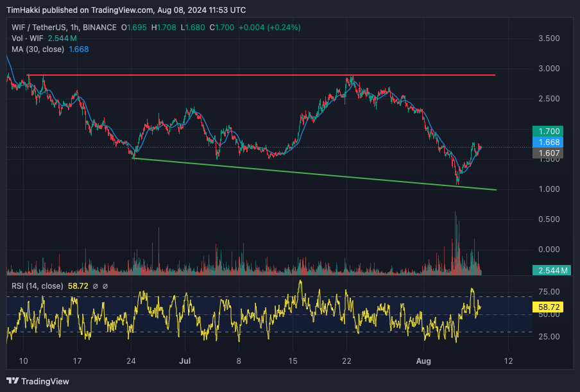The height and width of the screenshot is (392, 580).
Task: Select the red horizontal resistance line
Action: [x=257, y=75]
